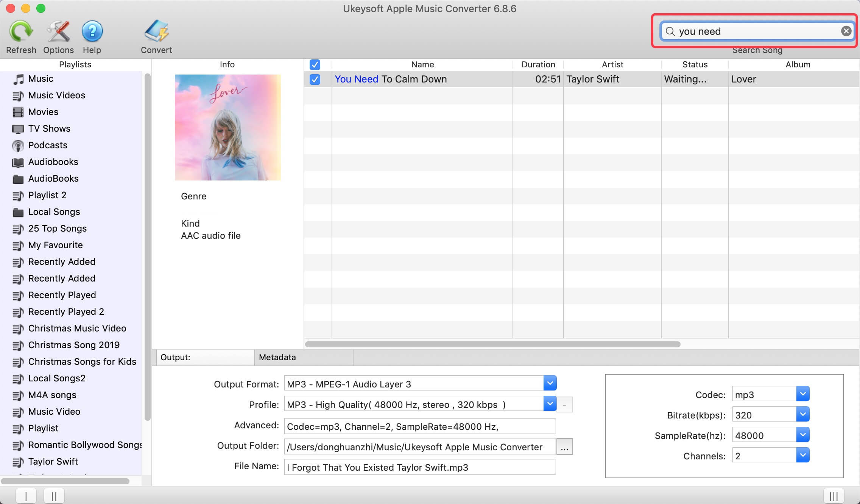Click the Playlists horizontal scrollbar

click(x=65, y=481)
